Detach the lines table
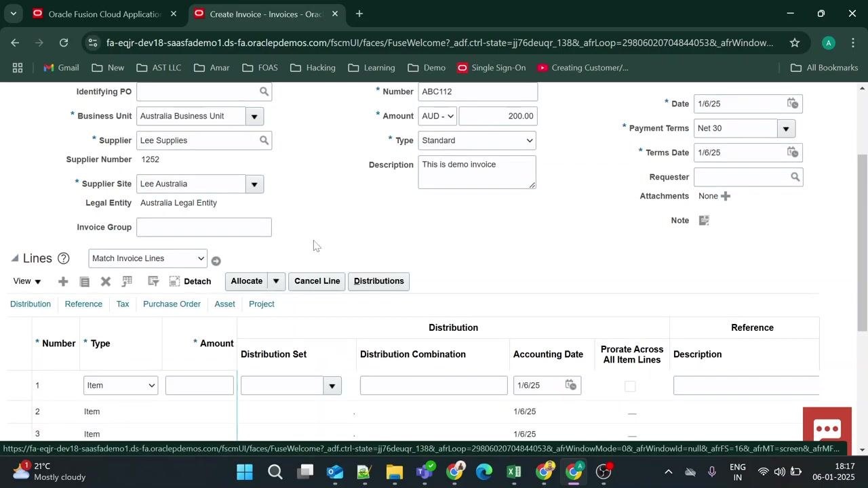868x488 pixels. pyautogui.click(x=191, y=281)
